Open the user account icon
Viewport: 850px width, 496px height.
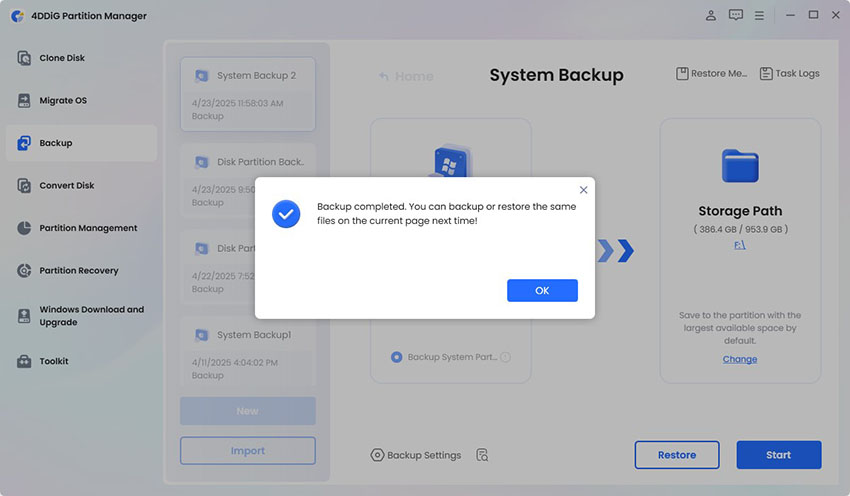point(711,15)
